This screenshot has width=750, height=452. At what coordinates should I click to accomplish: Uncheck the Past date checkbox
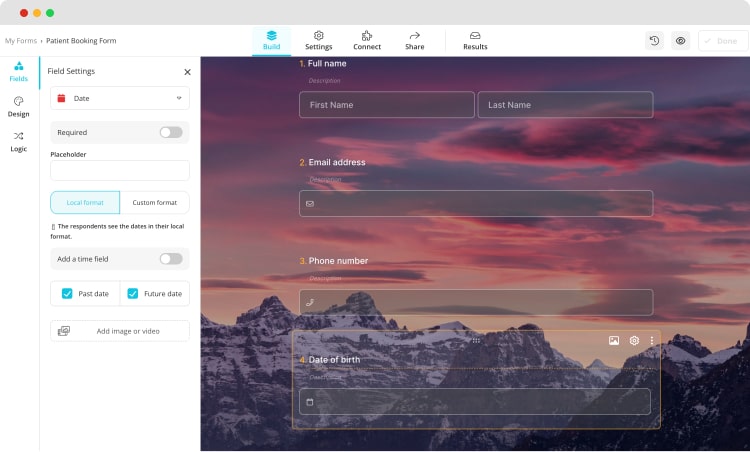[67, 294]
